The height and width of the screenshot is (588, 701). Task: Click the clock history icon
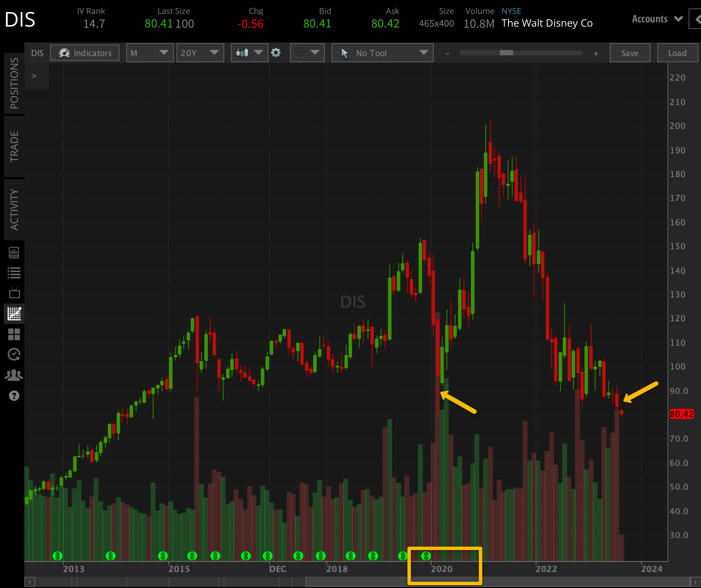click(x=14, y=354)
